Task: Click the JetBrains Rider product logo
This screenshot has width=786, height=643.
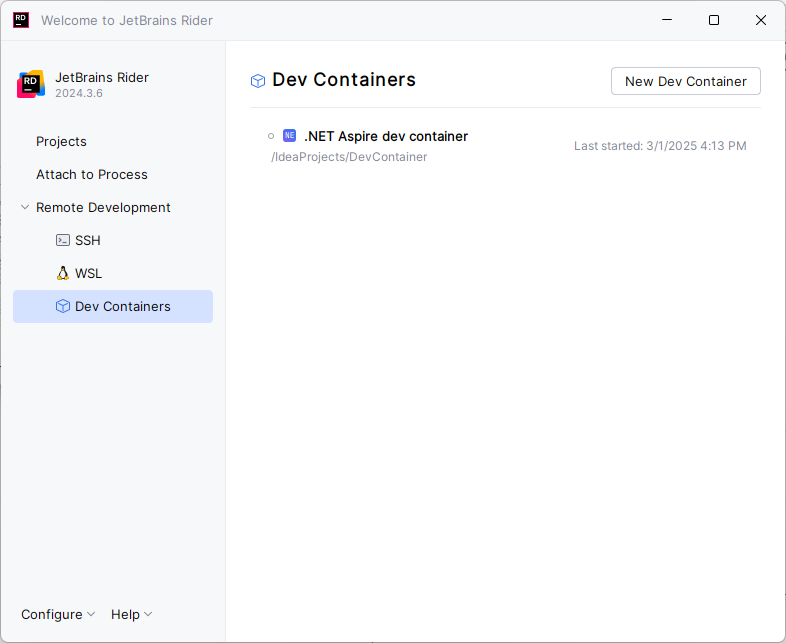Action: click(x=31, y=84)
